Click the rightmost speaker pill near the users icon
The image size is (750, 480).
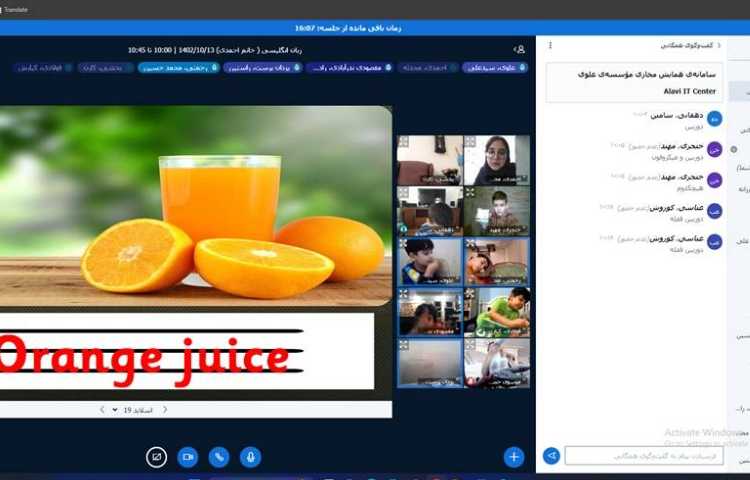(495, 68)
